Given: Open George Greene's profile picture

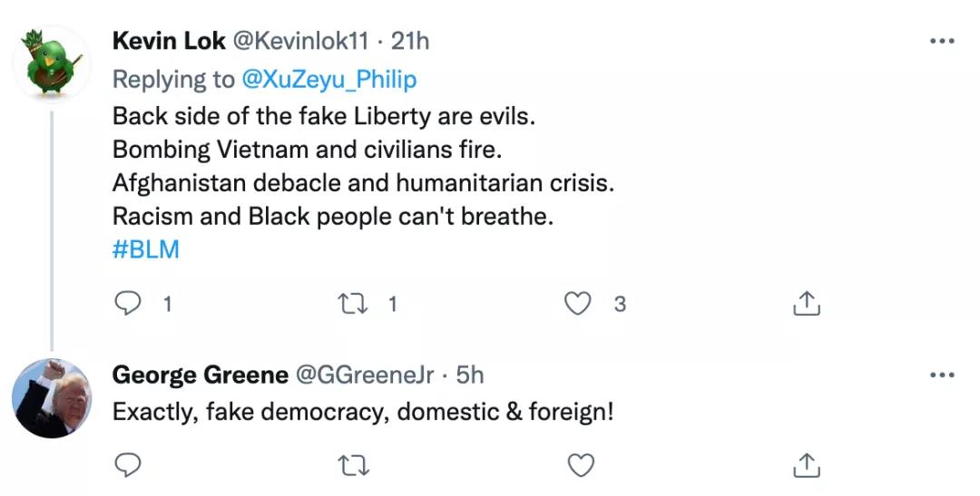Looking at the screenshot, I should tap(53, 398).
